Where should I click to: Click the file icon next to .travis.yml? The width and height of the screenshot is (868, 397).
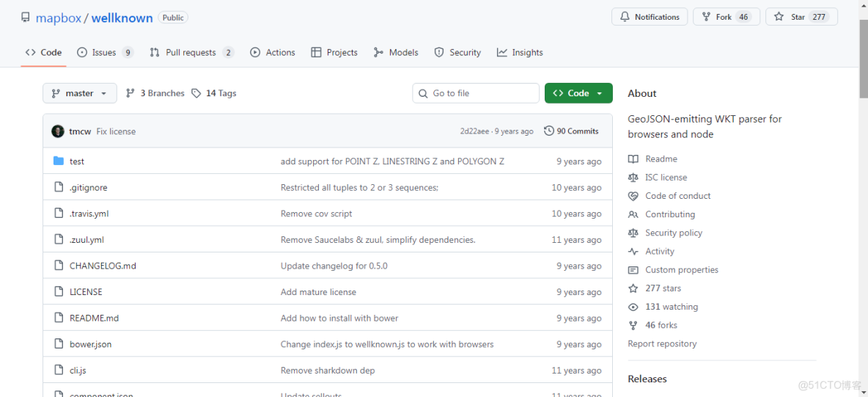coord(59,214)
